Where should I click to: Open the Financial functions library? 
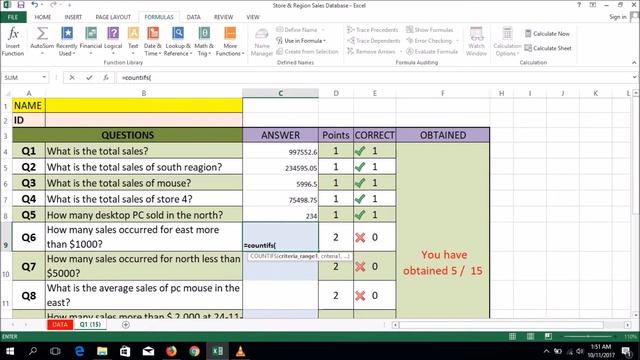[91, 41]
